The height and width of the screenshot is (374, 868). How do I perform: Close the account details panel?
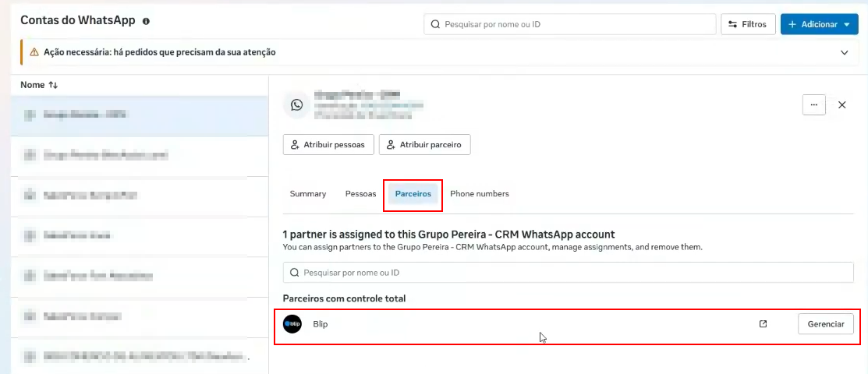tap(842, 104)
